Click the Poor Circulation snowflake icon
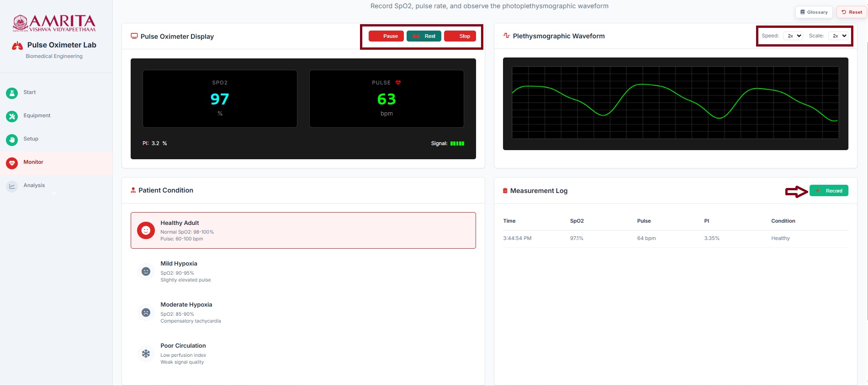Screen dimensions: 868x386 (146, 354)
